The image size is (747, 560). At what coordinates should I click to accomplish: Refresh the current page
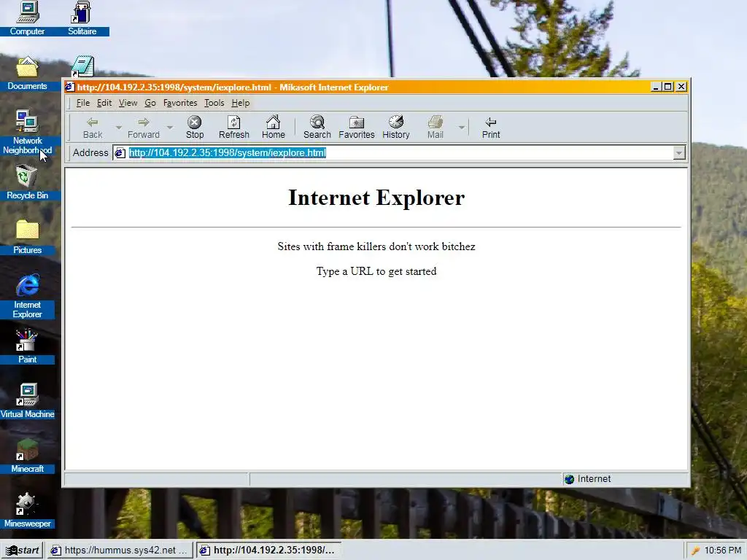click(234, 128)
